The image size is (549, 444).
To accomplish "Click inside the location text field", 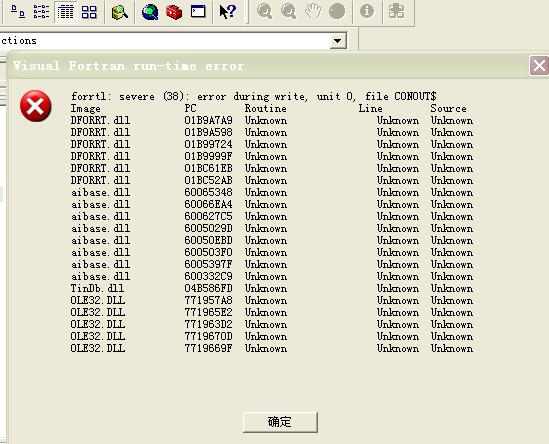I will point(165,41).
